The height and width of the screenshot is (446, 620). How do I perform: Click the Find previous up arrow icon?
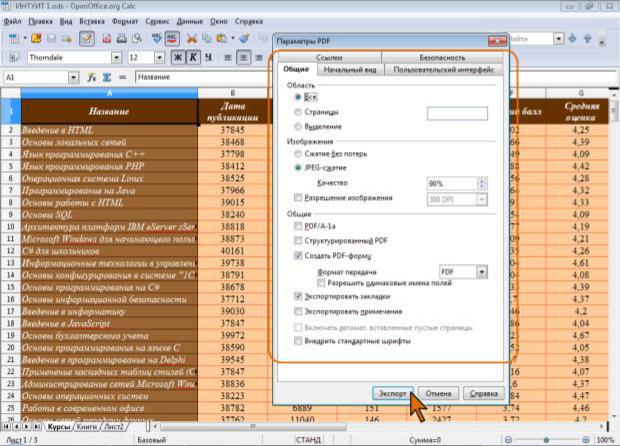pos(587,38)
